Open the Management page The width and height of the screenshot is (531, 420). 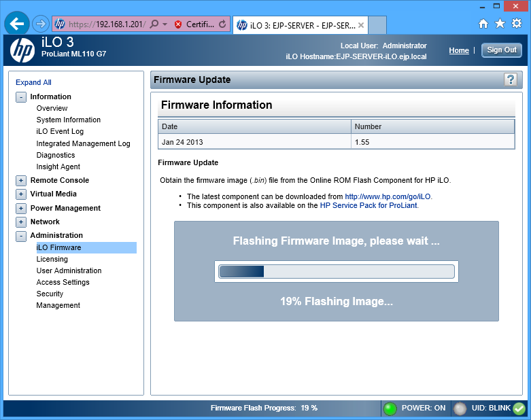pos(58,305)
